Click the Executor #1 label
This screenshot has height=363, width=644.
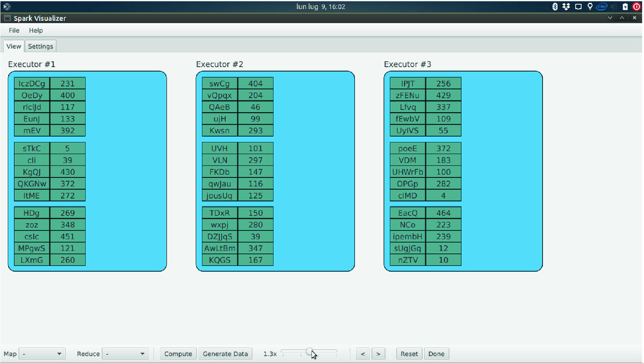coord(32,64)
